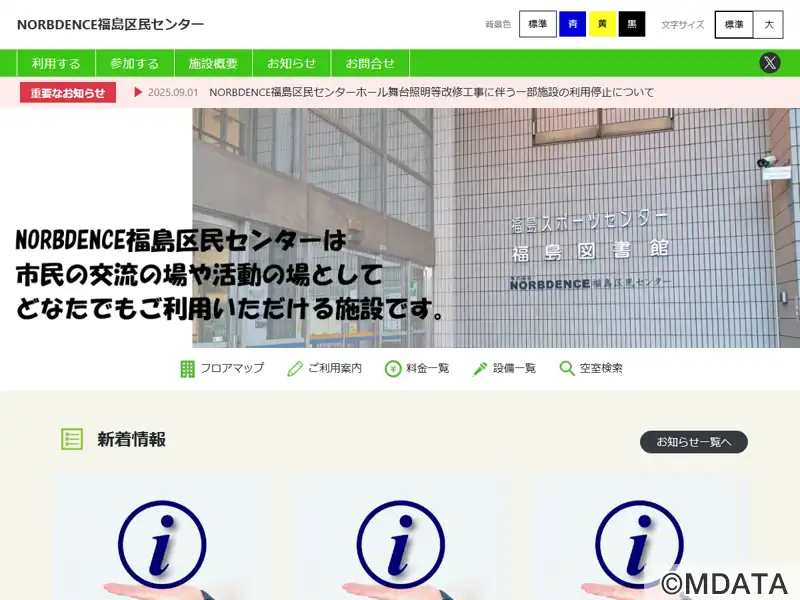Click the 新着情報 list icon
The width and height of the screenshot is (800, 600).
pos(72,439)
